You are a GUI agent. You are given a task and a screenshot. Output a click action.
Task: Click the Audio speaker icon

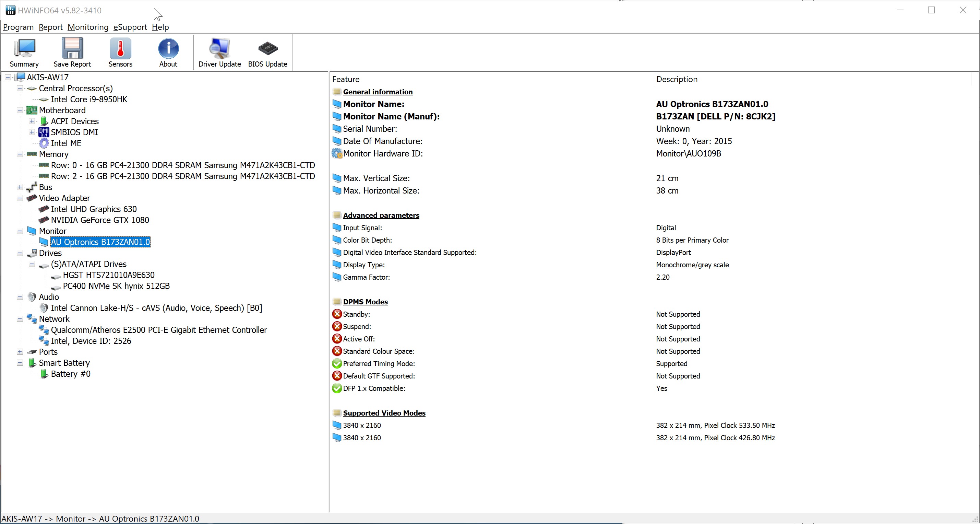(x=32, y=296)
